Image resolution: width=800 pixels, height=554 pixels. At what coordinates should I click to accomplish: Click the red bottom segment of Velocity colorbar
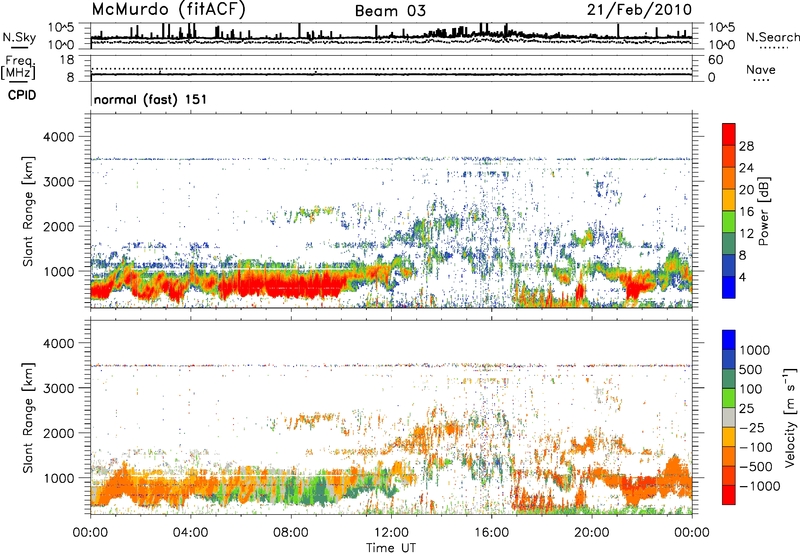point(729,495)
